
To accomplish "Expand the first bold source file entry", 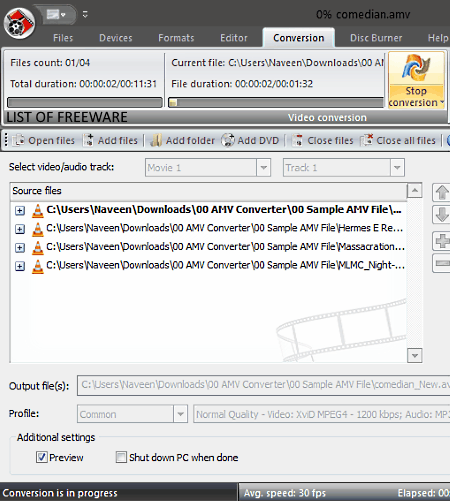I will tap(20, 210).
